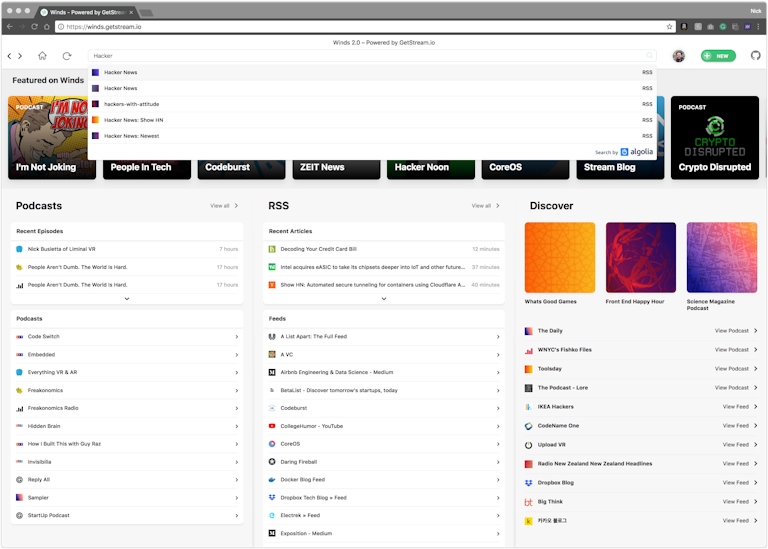This screenshot has height=549, width=768.
Task: Expand more Recent Articles chevron
Action: point(384,299)
